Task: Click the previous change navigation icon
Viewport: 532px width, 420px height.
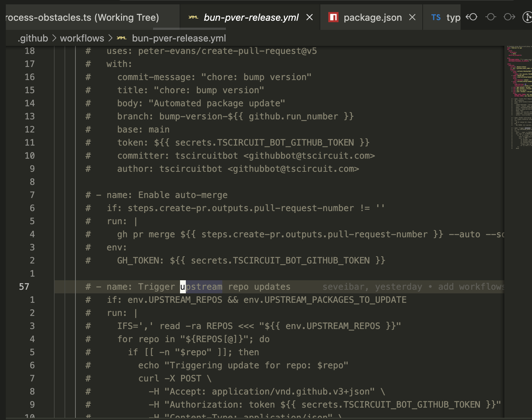Action: tap(471, 17)
